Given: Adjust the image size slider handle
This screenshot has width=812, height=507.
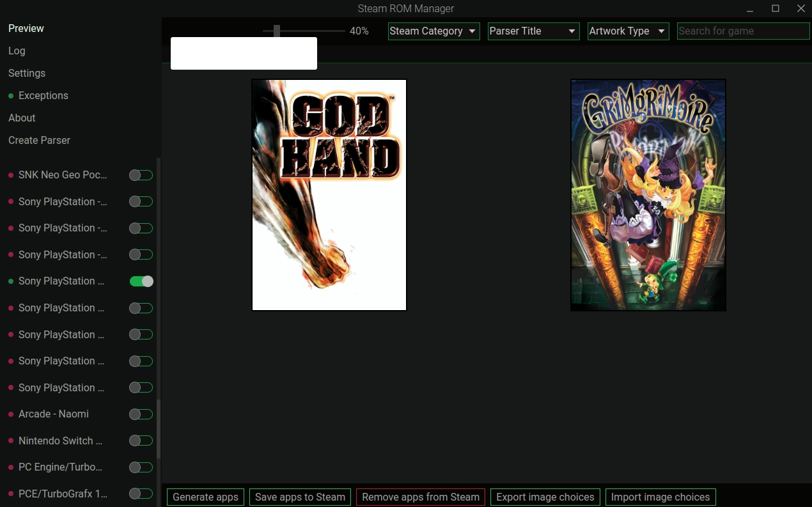Looking at the screenshot, I should click(x=277, y=31).
